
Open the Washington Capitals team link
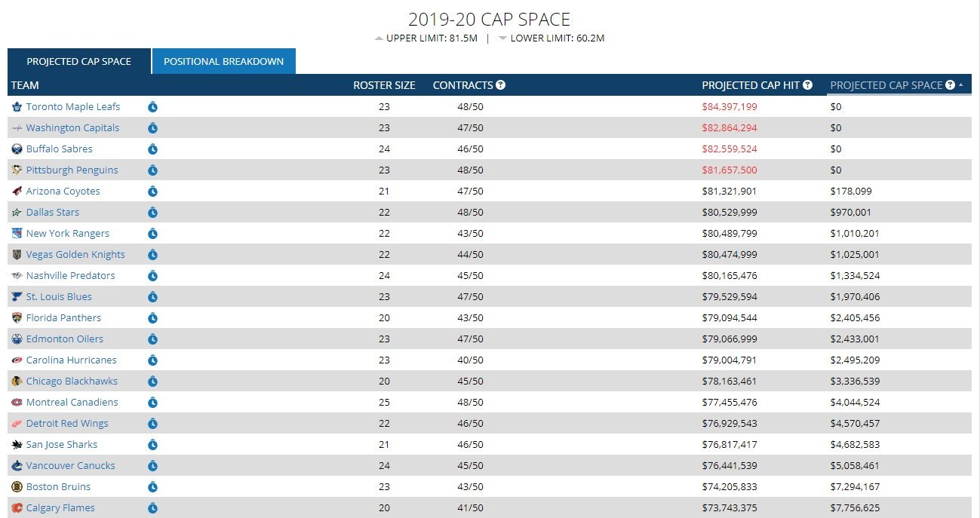click(72, 128)
